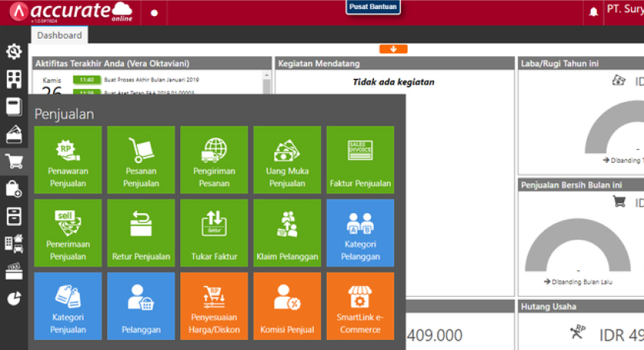The width and height of the screenshot is (644, 350).
Task: Open the Kategori Pelanggan tile
Action: click(x=360, y=233)
